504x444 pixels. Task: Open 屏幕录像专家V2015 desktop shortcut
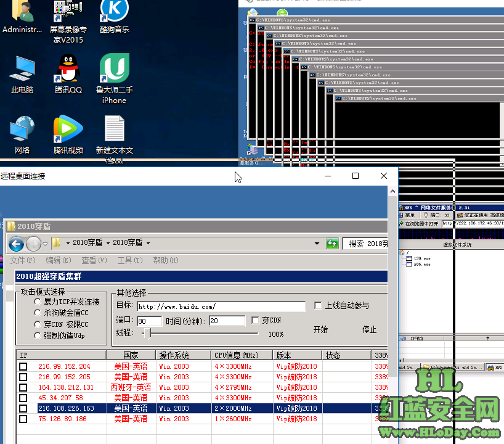pos(68,21)
